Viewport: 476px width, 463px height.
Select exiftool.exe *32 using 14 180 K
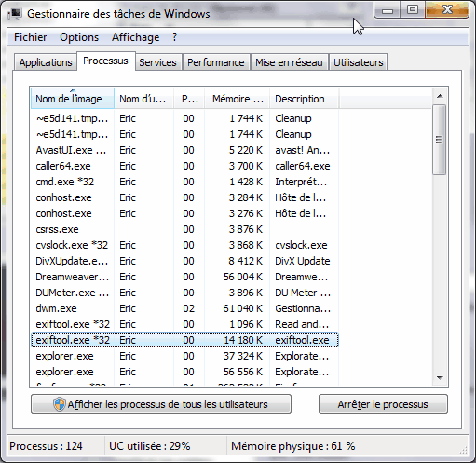(x=184, y=340)
